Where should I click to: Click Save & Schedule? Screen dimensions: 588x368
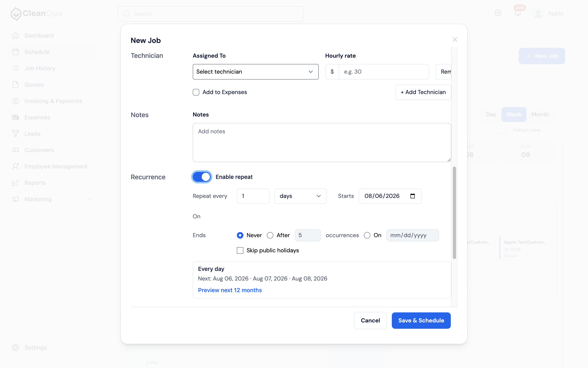point(421,321)
